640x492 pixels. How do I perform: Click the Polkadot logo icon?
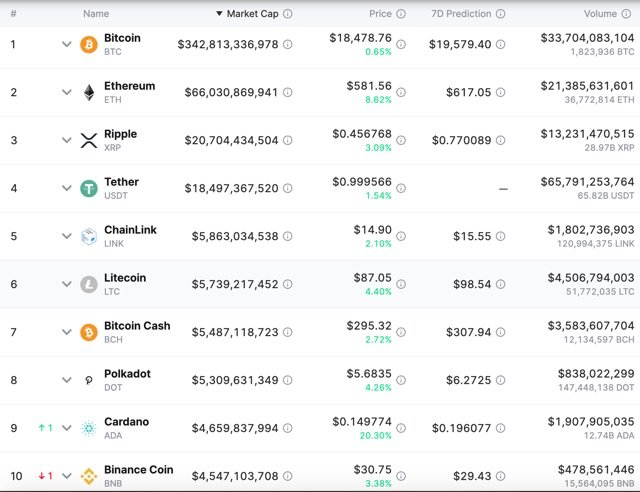pyautogui.click(x=89, y=381)
